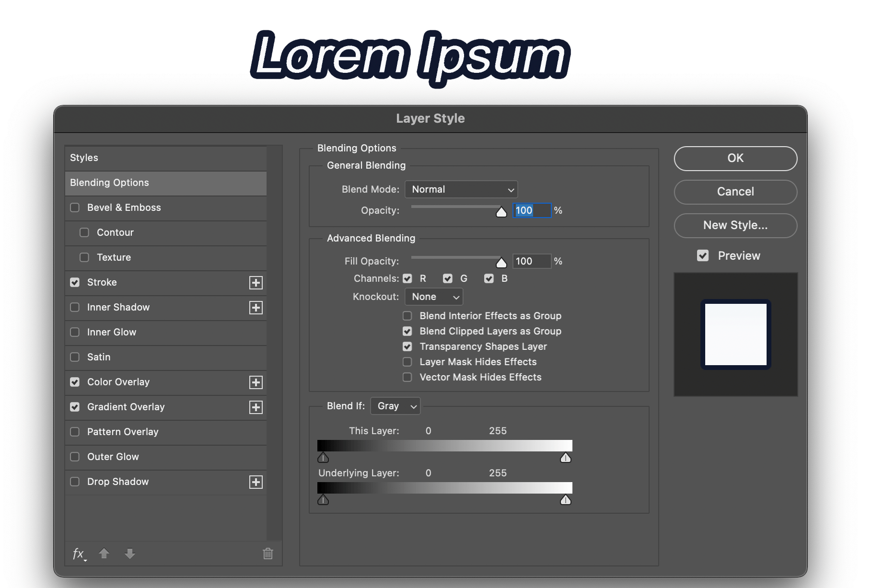Change Blend If channel from Gray
Image resolution: width=873 pixels, height=588 pixels.
click(x=395, y=406)
